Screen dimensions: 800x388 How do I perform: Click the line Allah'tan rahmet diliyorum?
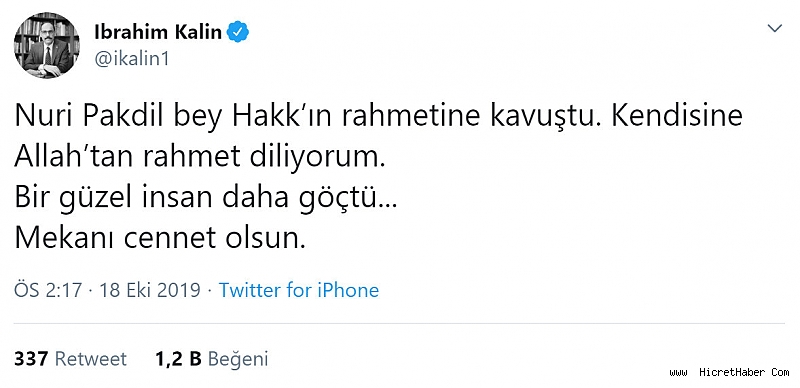(x=198, y=159)
